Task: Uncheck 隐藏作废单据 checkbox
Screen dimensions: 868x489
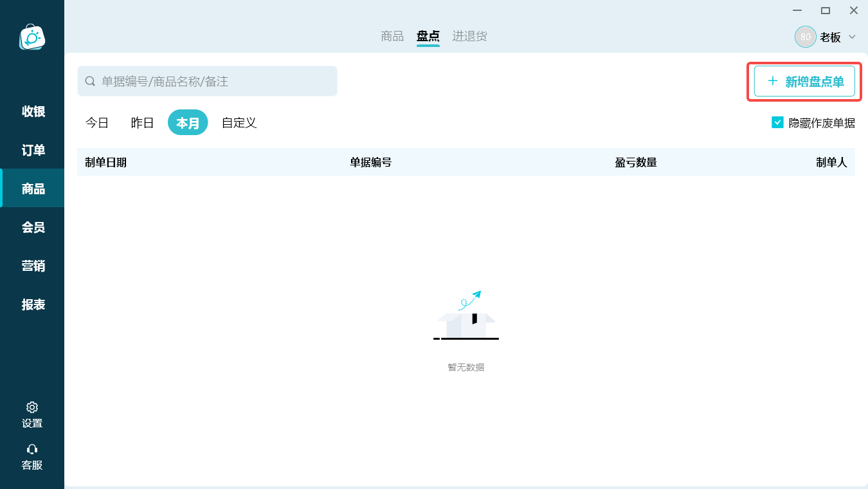Action: [777, 122]
